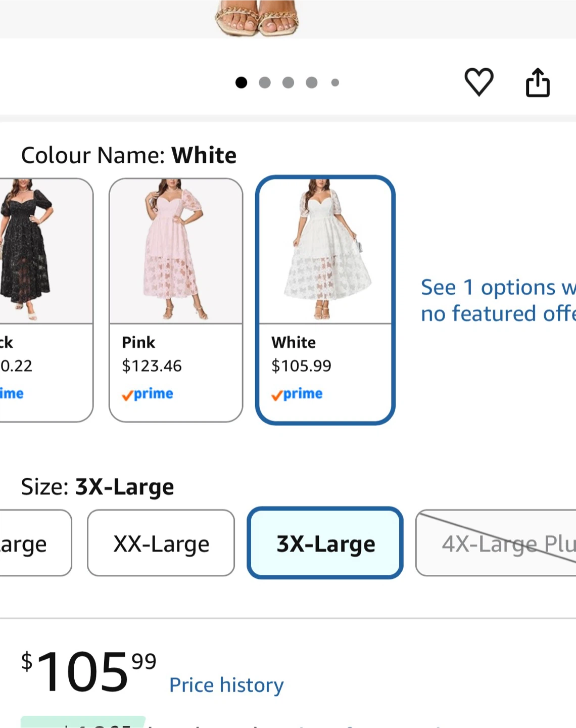Viewport: 576px width, 728px height.
Task: Select size XX-Large
Action: (161, 543)
